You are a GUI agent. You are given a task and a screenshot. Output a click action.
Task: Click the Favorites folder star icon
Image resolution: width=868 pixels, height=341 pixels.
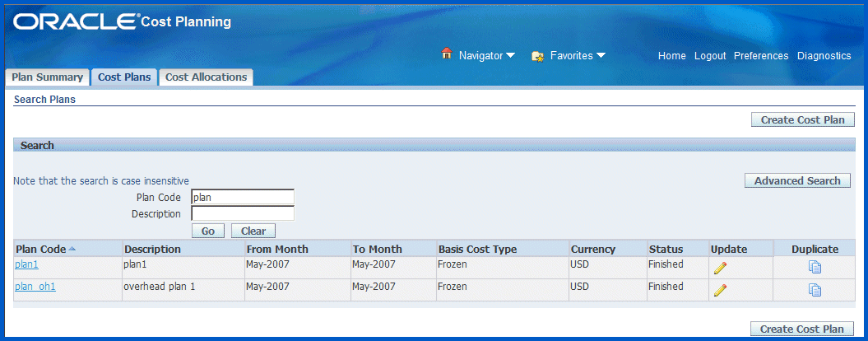pyautogui.click(x=537, y=56)
